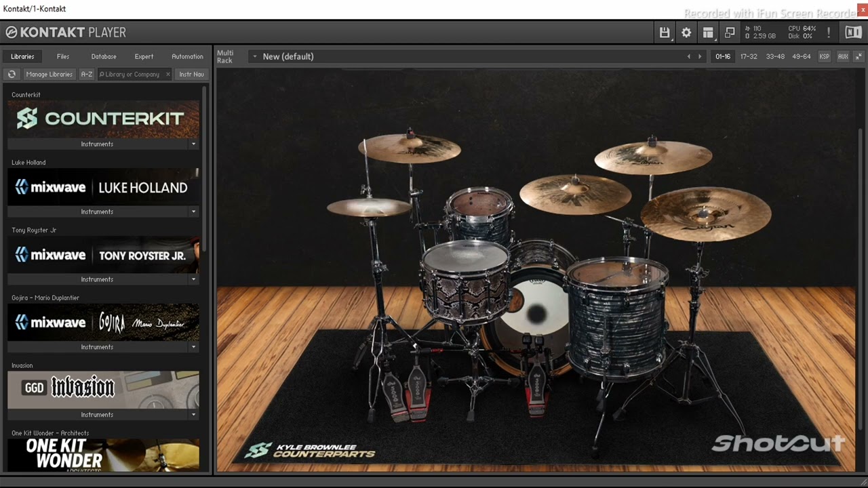
Task: Open the multi preset dropdown arrow
Action: [255, 56]
